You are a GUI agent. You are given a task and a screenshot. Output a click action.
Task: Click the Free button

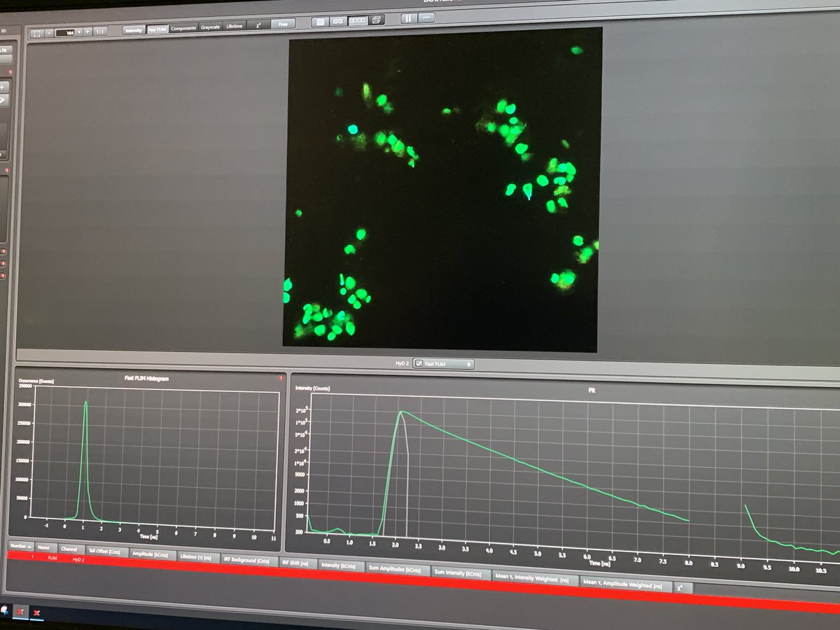[283, 24]
